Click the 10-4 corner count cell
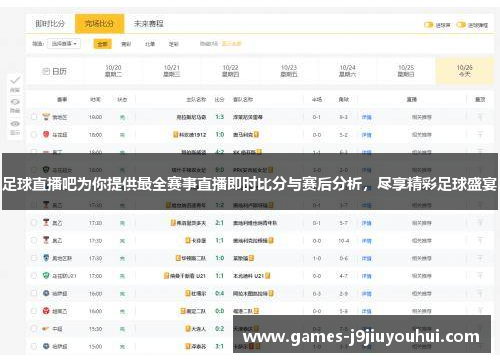 coord(344,241)
